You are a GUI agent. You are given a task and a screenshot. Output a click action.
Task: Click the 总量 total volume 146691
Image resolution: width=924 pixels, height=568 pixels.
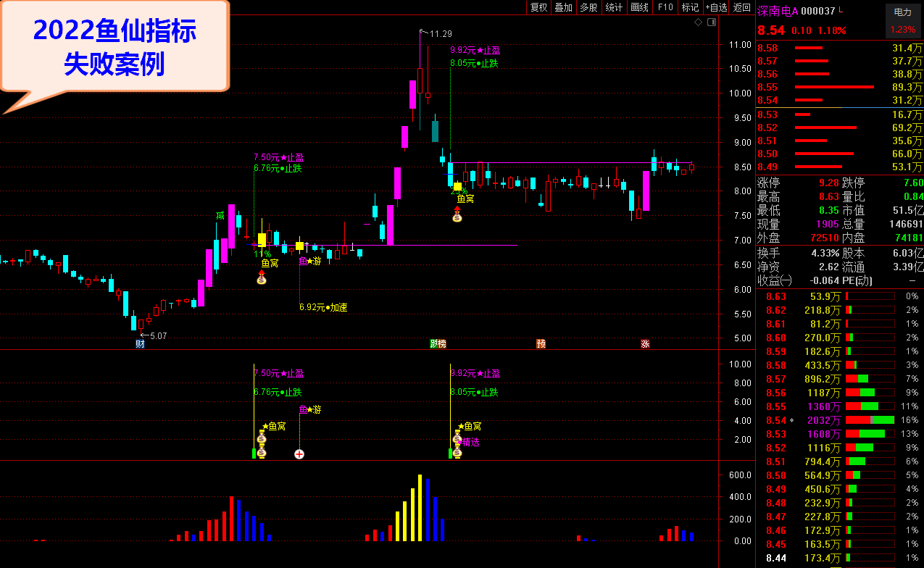point(905,225)
